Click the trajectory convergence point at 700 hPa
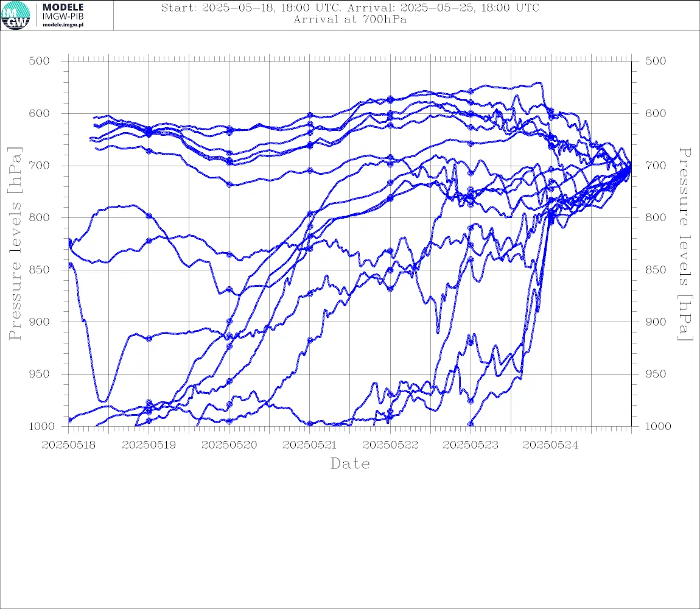 [630, 166]
